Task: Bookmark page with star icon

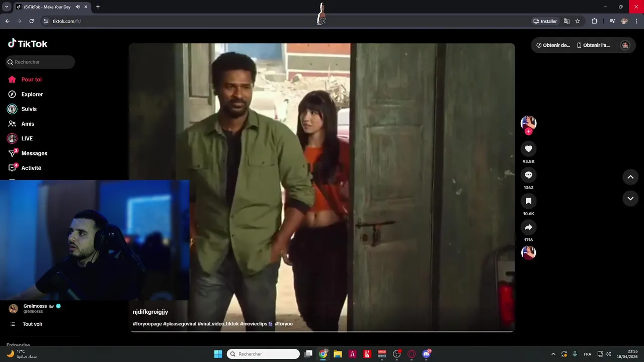Action: tap(578, 21)
